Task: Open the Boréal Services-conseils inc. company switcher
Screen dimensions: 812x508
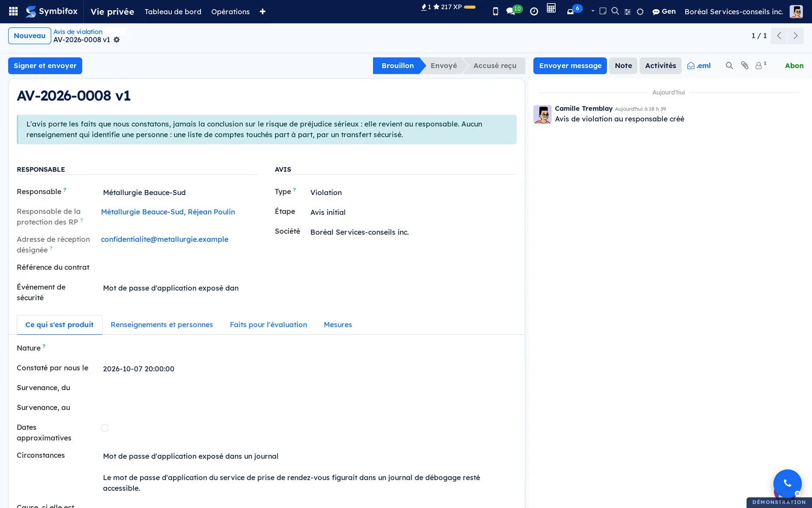Action: (734, 12)
